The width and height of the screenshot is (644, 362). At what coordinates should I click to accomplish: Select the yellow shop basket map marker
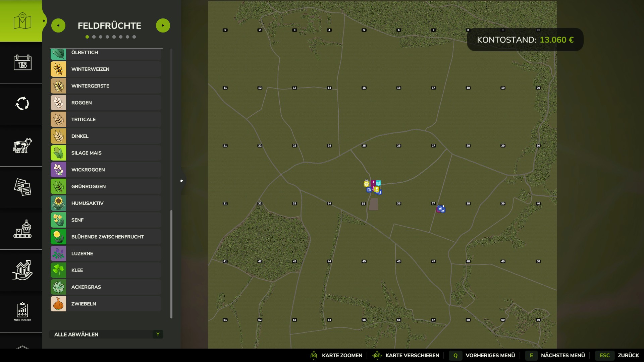click(x=366, y=184)
